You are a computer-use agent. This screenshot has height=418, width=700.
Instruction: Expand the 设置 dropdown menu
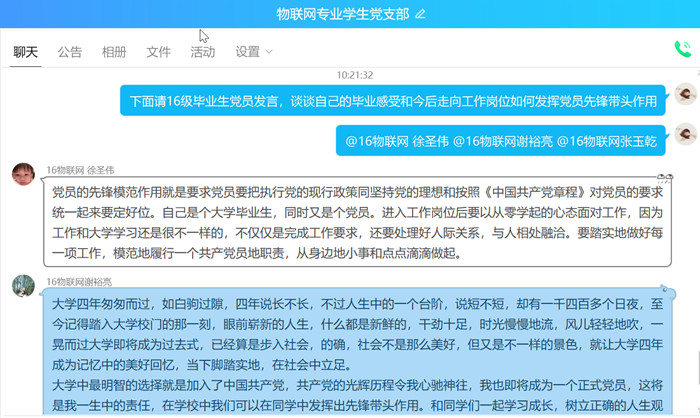tap(254, 52)
